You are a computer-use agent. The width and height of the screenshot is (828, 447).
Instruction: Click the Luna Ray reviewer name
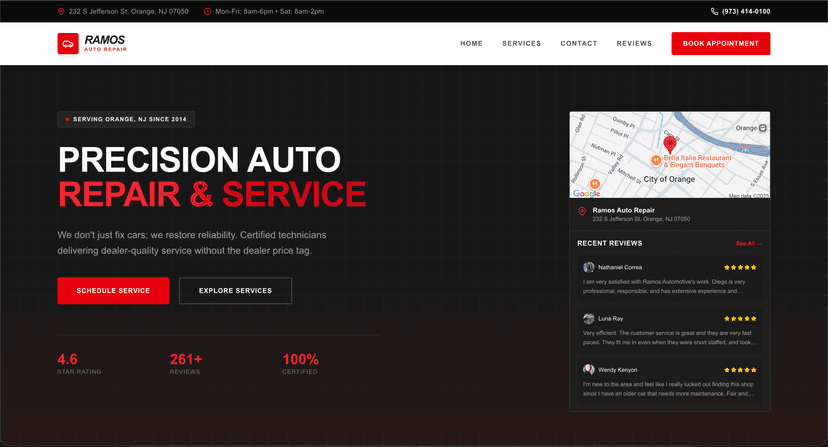click(x=610, y=319)
